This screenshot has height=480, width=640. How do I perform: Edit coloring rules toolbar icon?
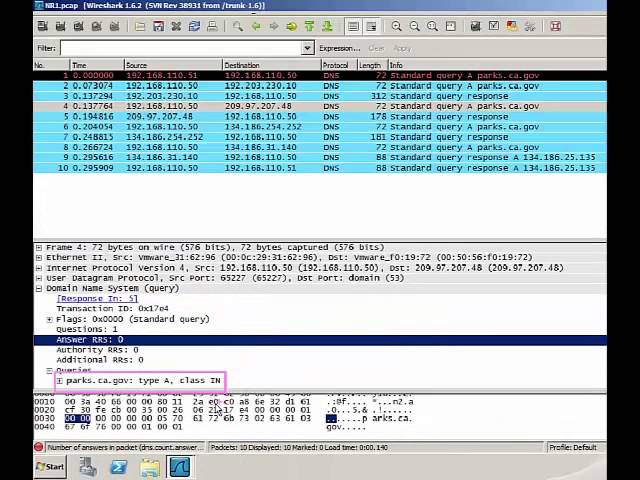tap(512, 27)
